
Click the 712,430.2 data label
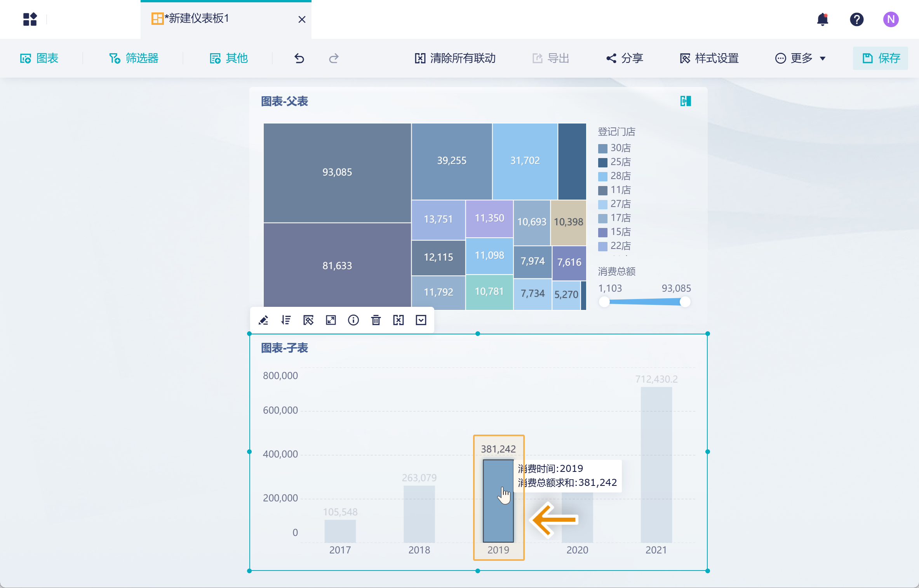656,379
